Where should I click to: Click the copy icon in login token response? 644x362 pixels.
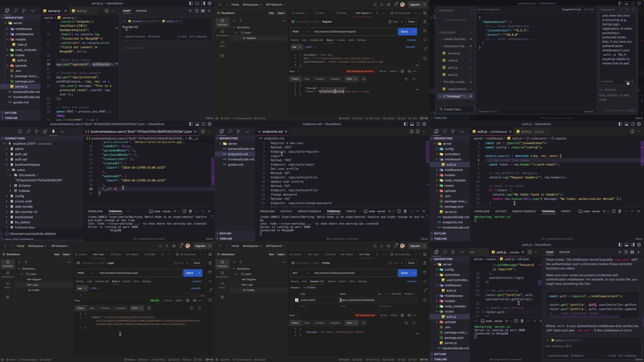tap(191, 308)
